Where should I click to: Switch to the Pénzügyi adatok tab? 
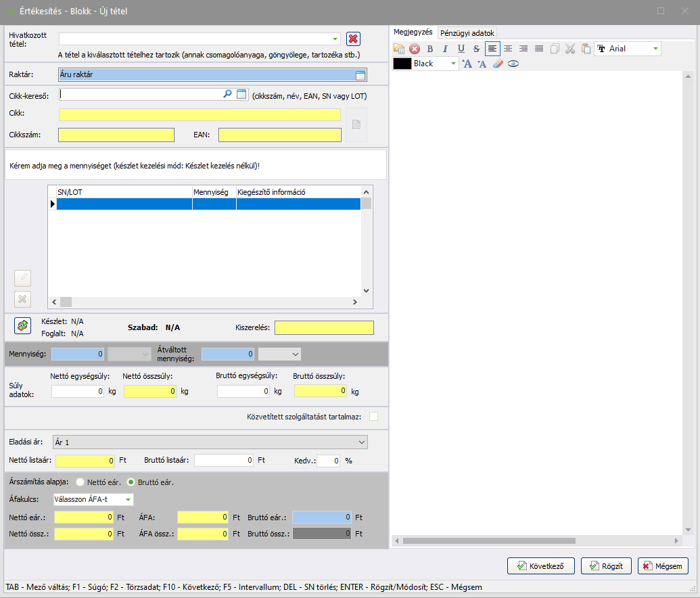[x=467, y=32]
